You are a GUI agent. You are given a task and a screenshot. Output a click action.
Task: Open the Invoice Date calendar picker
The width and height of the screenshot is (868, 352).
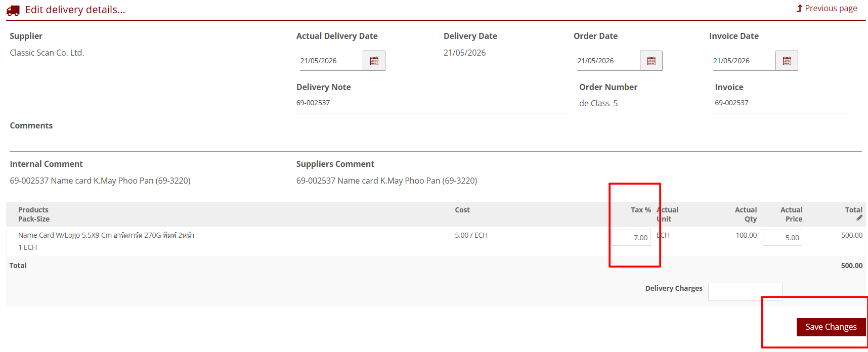tap(787, 61)
